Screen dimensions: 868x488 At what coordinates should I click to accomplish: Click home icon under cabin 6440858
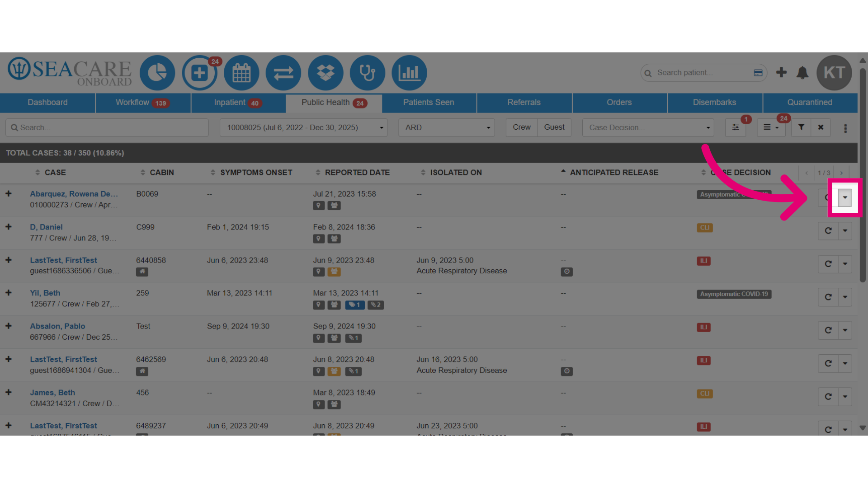[x=142, y=272]
